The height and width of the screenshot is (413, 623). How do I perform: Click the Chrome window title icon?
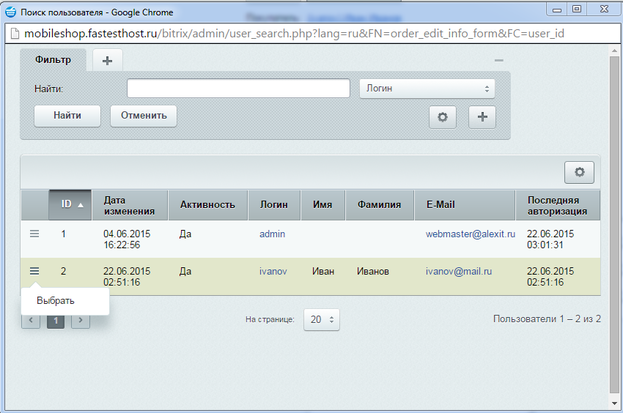click(11, 12)
